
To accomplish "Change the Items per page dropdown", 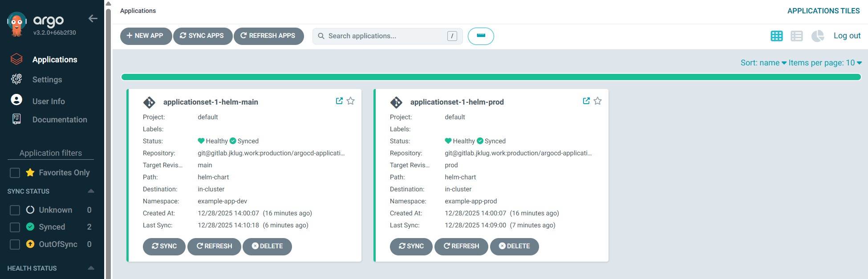I will point(825,63).
